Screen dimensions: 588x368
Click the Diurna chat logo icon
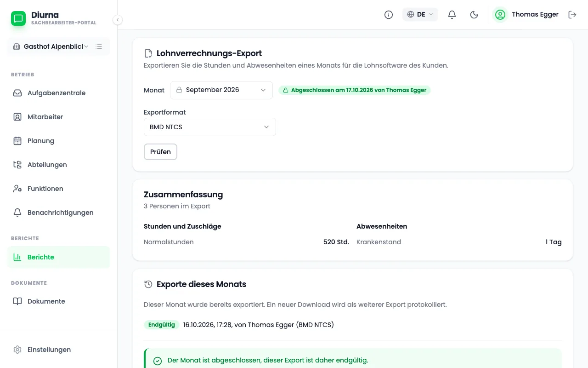tap(18, 18)
